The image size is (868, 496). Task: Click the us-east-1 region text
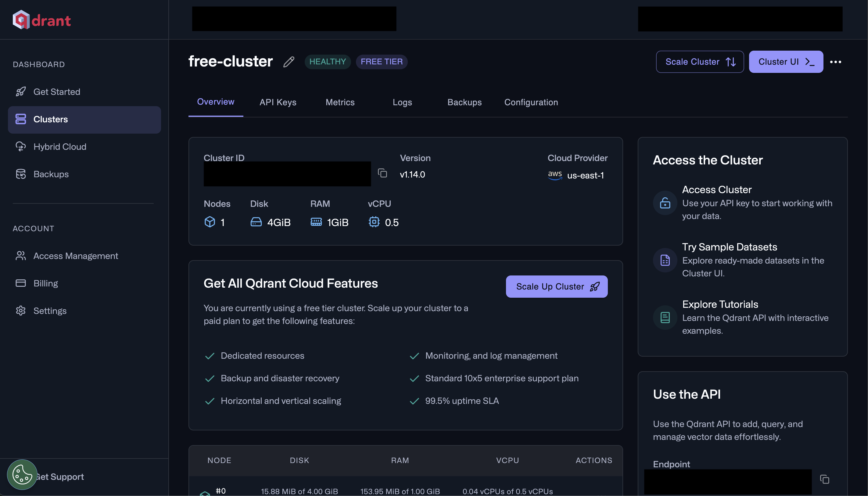(585, 175)
